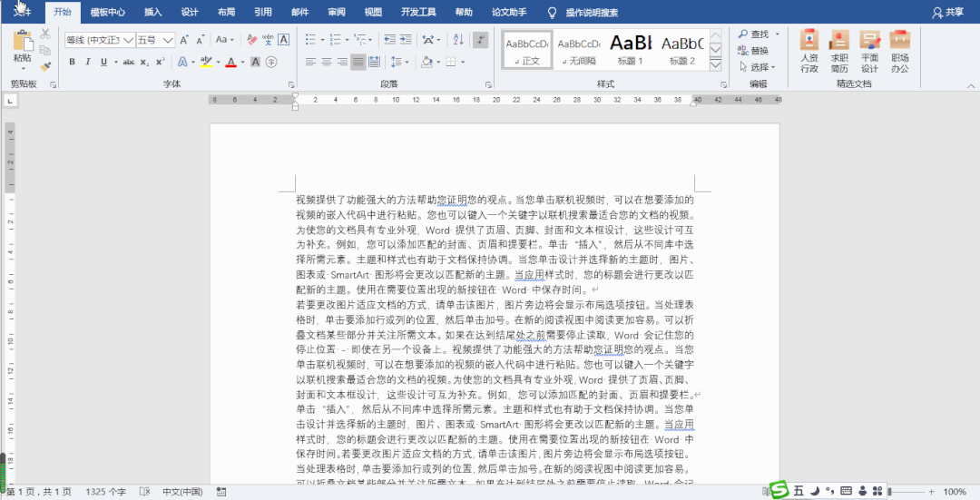Screen dimensions: 980x500
Task: Switch to the 设计 (Design) tab
Action: pyautogui.click(x=190, y=12)
